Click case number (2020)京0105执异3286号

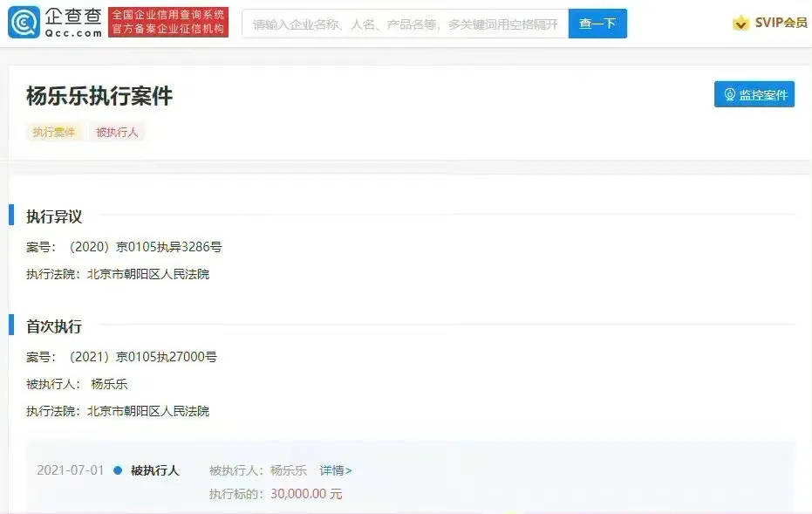145,247
